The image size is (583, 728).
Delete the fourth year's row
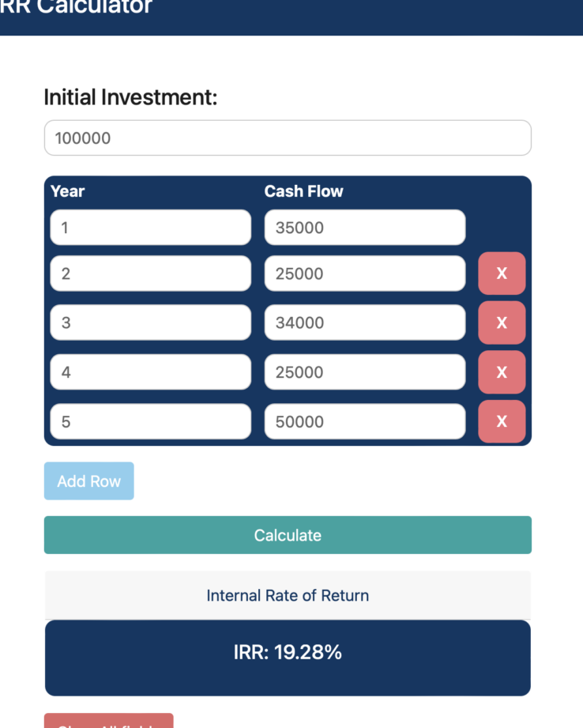(502, 372)
